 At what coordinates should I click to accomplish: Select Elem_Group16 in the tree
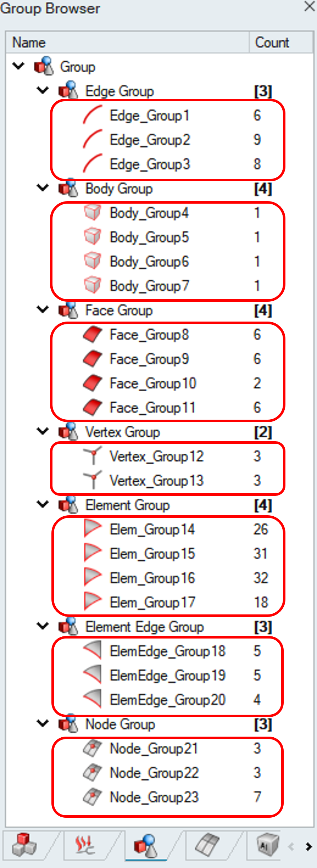tap(152, 578)
